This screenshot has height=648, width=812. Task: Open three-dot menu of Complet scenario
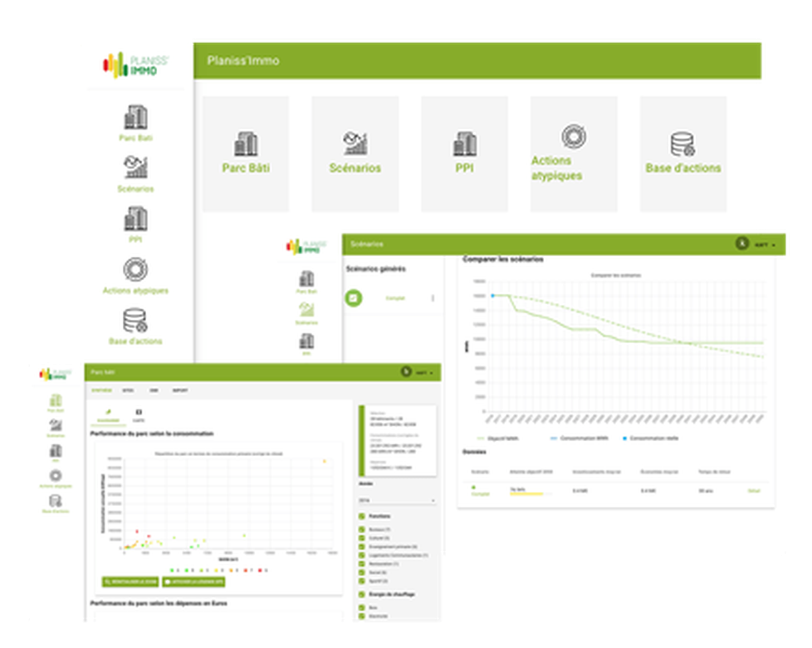(433, 298)
